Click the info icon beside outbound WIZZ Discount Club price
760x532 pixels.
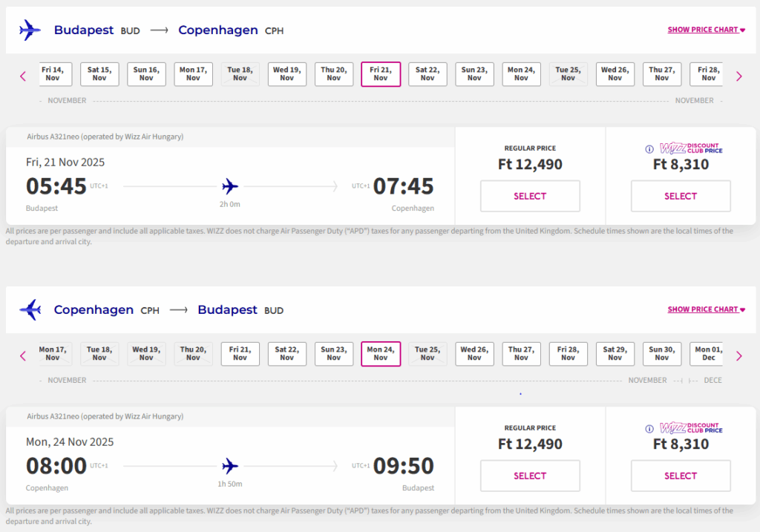click(649, 148)
